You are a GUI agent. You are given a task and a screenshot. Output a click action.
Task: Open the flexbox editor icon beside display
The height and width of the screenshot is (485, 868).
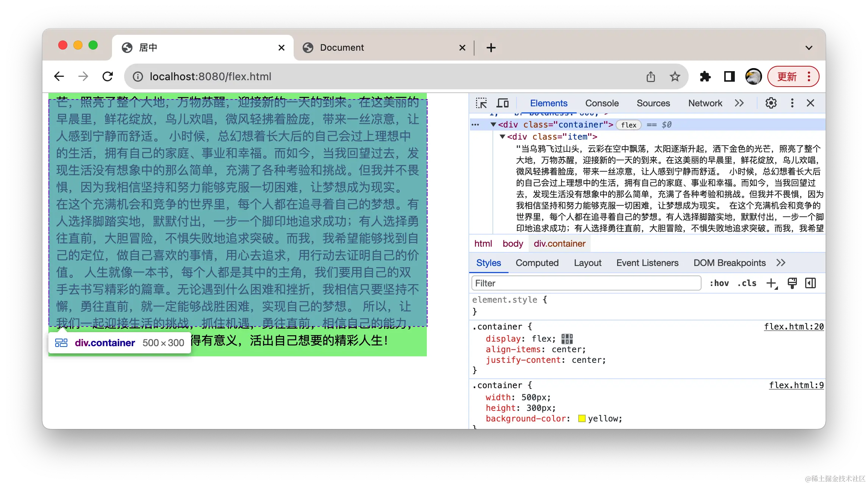click(567, 339)
